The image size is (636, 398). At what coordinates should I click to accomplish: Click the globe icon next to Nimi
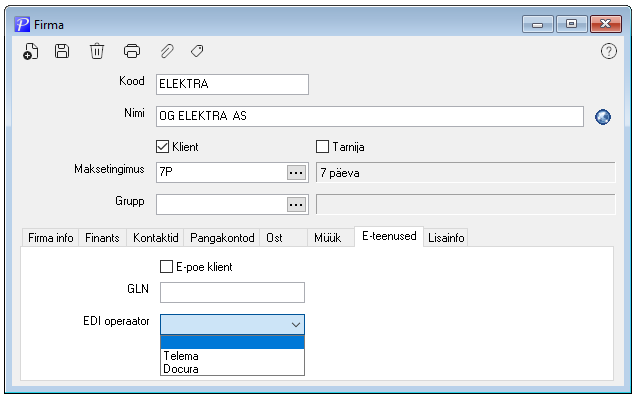pyautogui.click(x=603, y=117)
